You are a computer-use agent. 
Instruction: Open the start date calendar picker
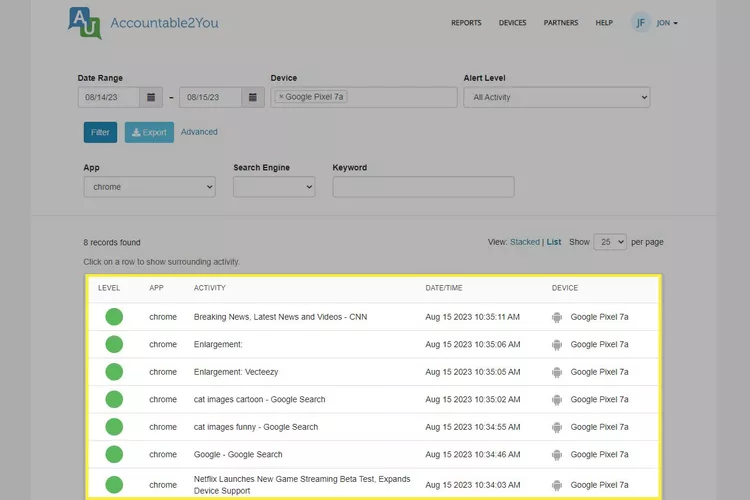click(x=151, y=97)
